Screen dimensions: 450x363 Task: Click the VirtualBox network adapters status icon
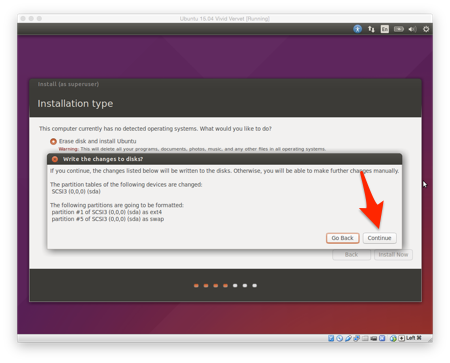356,338
